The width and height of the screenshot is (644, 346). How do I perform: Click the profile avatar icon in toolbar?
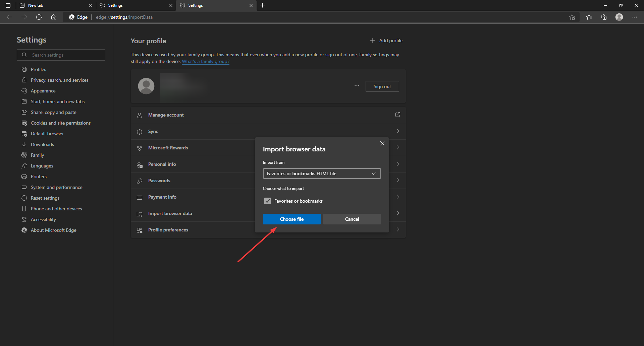tap(619, 17)
